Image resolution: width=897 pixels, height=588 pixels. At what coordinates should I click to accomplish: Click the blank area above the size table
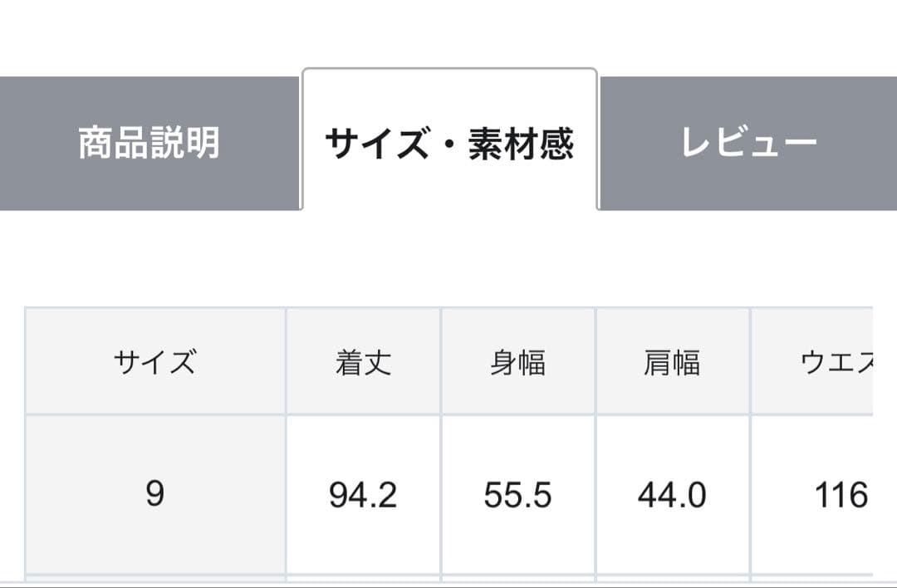(448, 259)
